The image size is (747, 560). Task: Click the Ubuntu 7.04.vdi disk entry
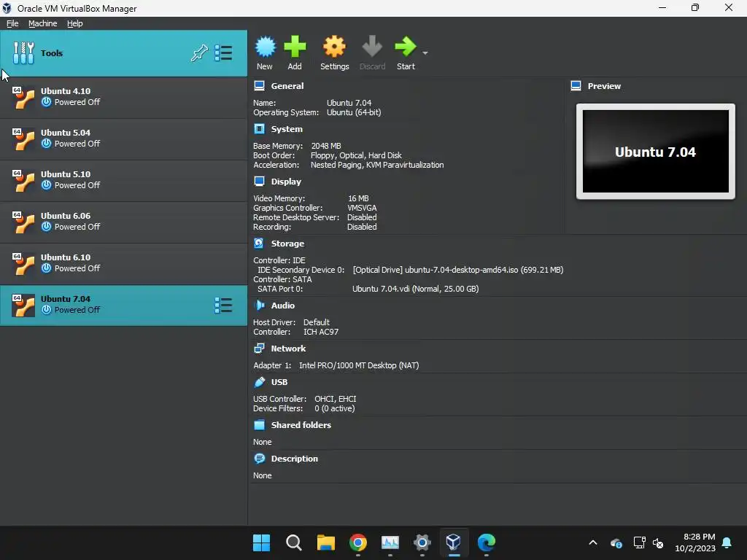(x=415, y=289)
